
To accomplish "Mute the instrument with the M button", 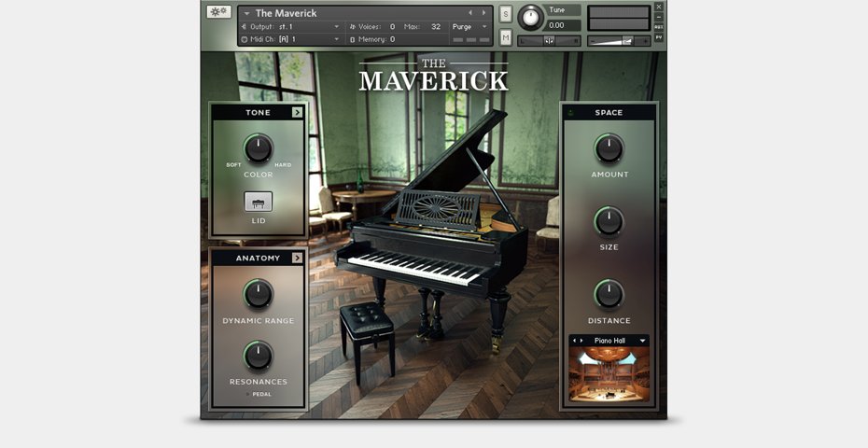I will point(505,37).
